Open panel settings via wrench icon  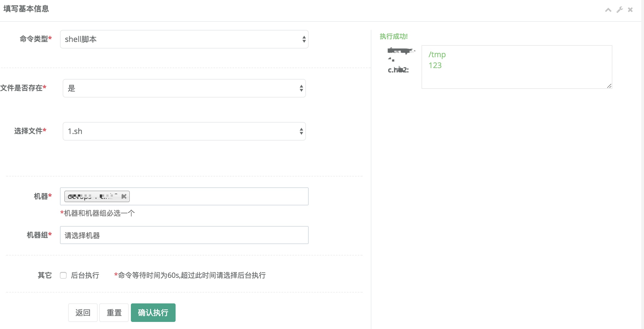[x=620, y=10]
